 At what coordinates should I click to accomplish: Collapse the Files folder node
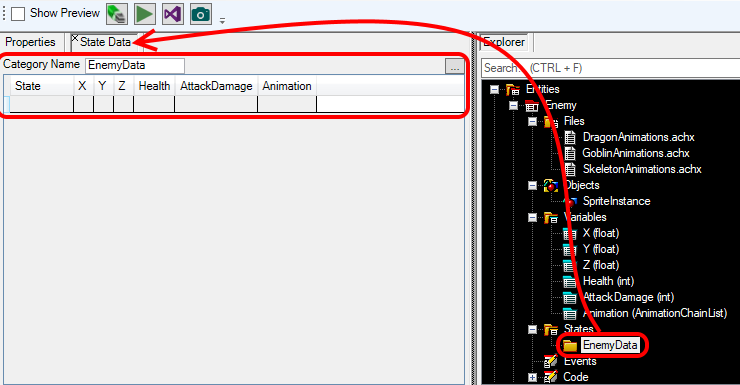(532, 121)
